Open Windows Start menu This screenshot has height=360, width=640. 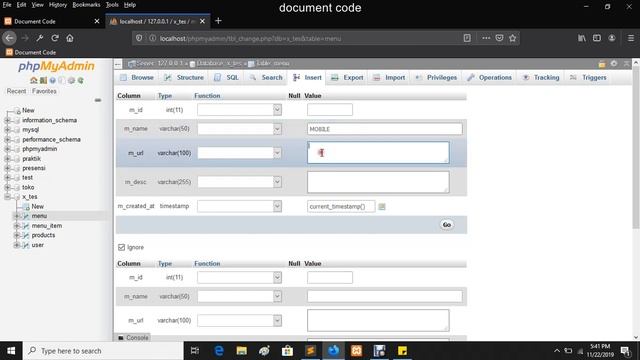click(x=11, y=351)
